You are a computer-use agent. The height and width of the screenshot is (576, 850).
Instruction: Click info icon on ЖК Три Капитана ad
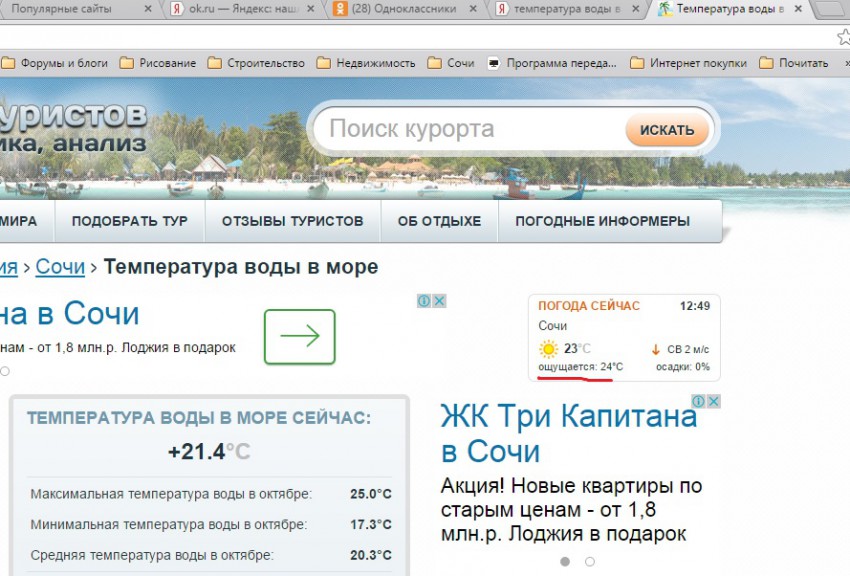[699, 401]
